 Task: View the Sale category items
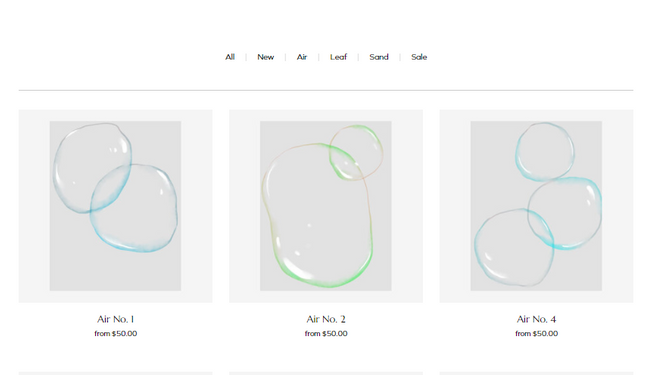click(419, 57)
